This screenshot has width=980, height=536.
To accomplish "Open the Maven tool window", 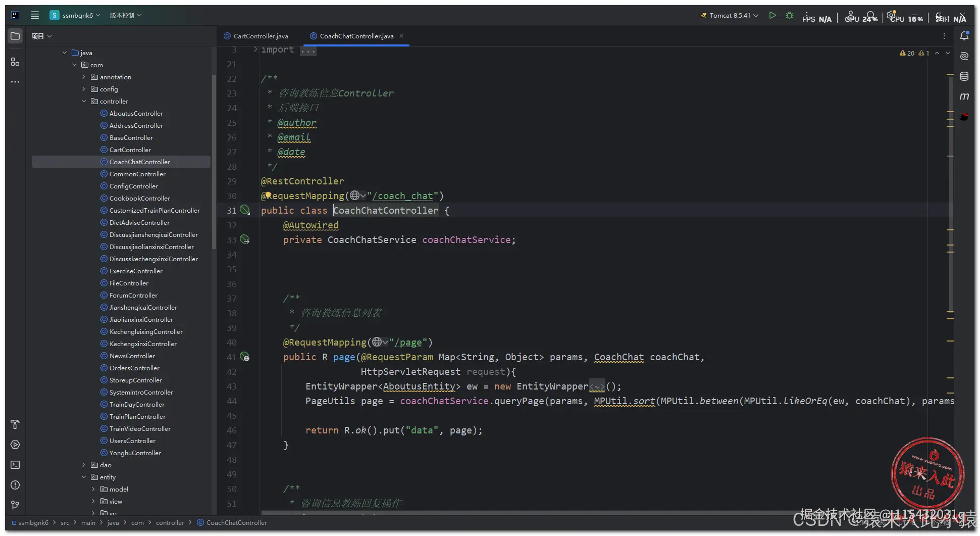I will point(964,96).
